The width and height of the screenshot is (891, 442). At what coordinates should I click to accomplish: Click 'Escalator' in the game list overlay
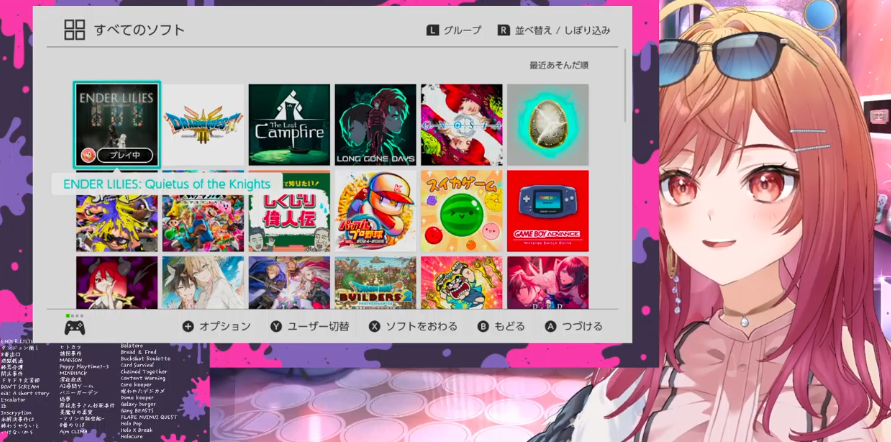click(x=13, y=400)
